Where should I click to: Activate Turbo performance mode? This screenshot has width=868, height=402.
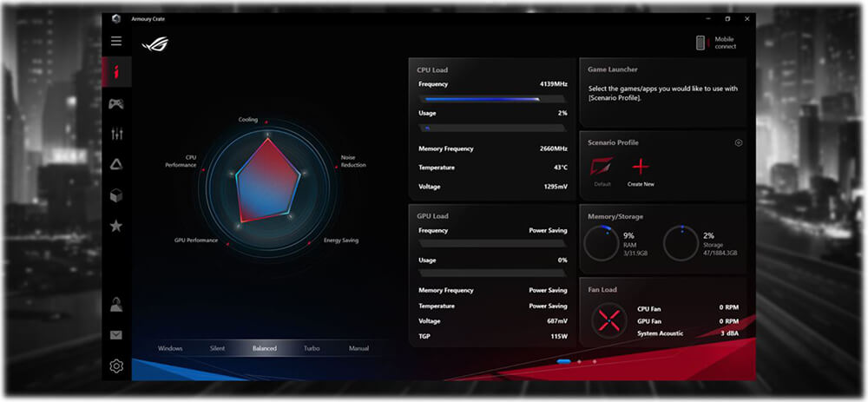[312, 348]
